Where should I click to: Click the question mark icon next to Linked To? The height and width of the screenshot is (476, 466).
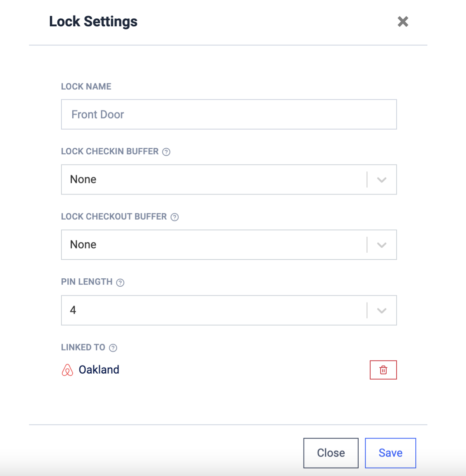[x=113, y=348]
